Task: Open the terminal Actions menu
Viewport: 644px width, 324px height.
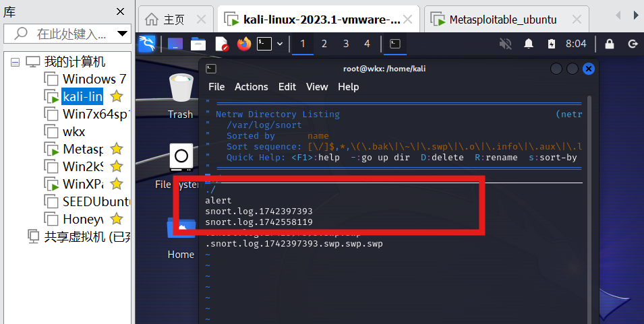Action: coord(252,86)
